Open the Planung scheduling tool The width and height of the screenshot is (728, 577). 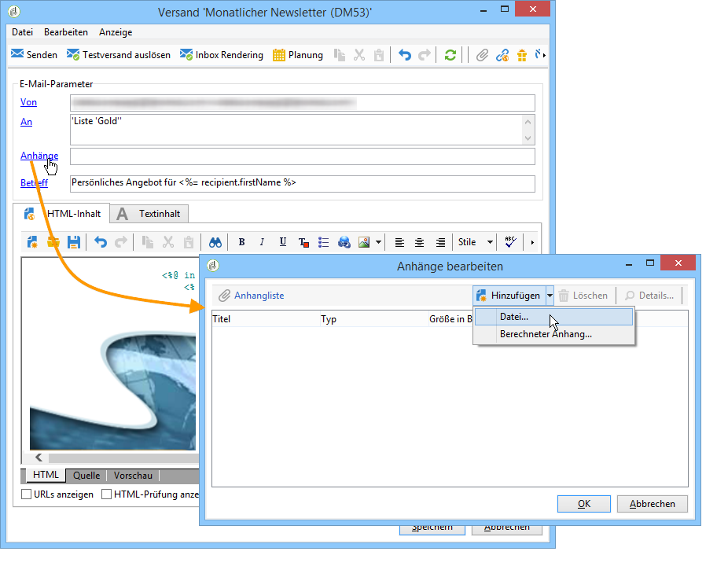click(x=298, y=55)
